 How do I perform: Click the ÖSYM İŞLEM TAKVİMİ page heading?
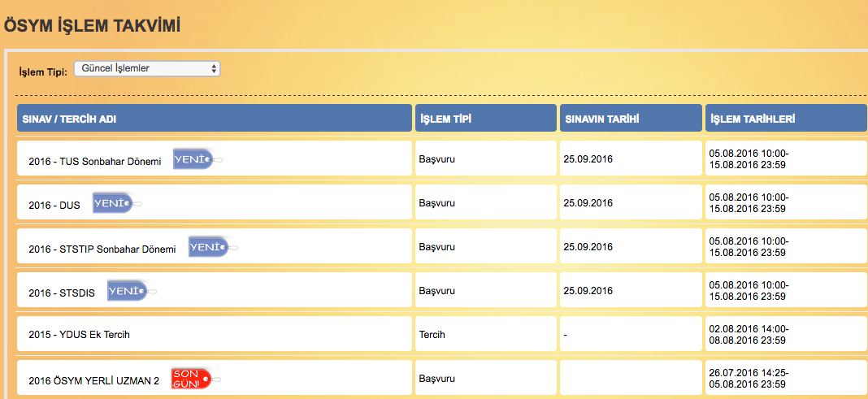tap(92, 24)
